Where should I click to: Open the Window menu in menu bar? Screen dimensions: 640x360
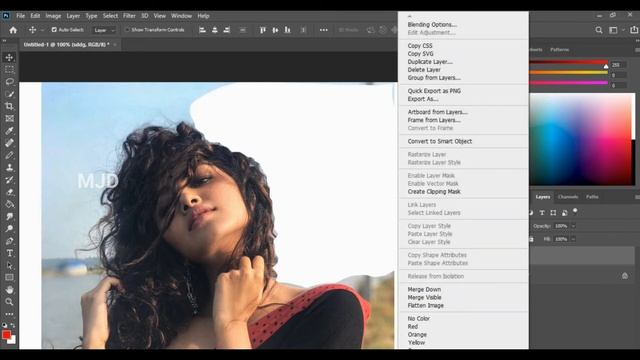[x=181, y=16]
